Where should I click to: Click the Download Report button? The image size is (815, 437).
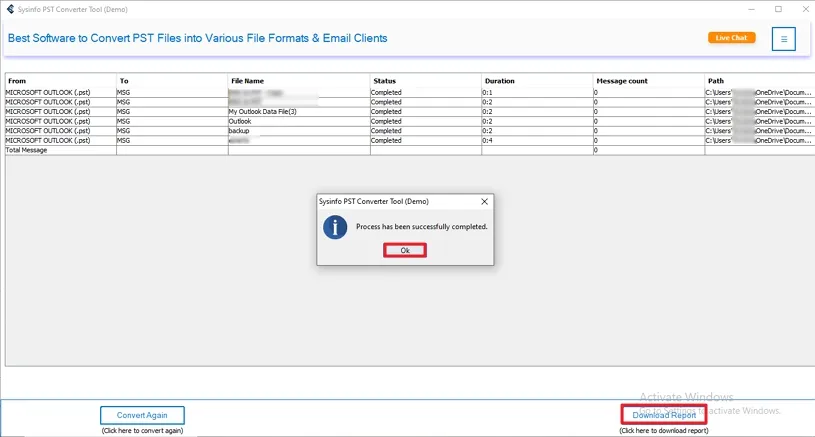tap(664, 415)
